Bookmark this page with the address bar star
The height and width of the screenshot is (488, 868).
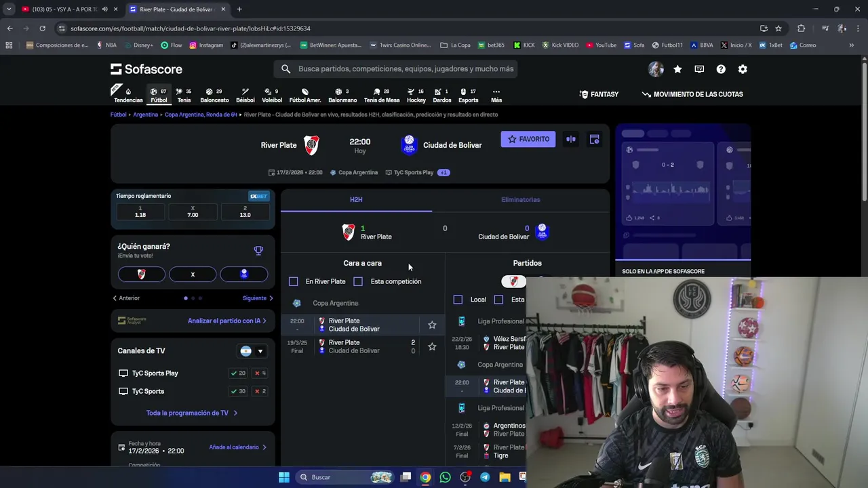pos(778,28)
